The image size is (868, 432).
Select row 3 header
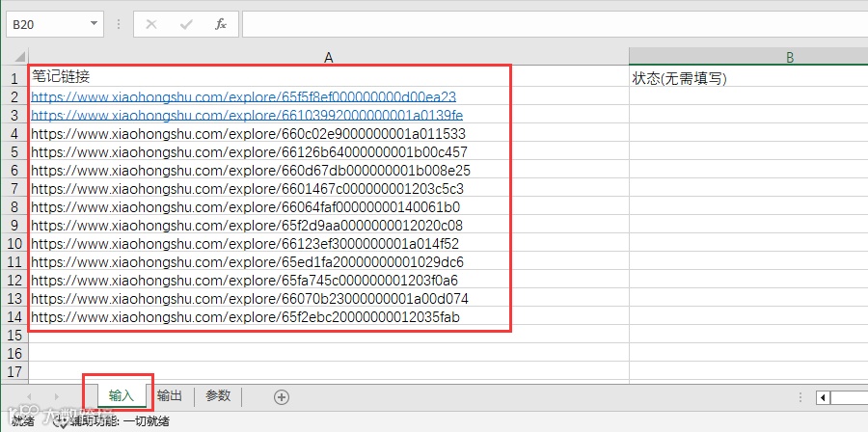click(x=14, y=115)
